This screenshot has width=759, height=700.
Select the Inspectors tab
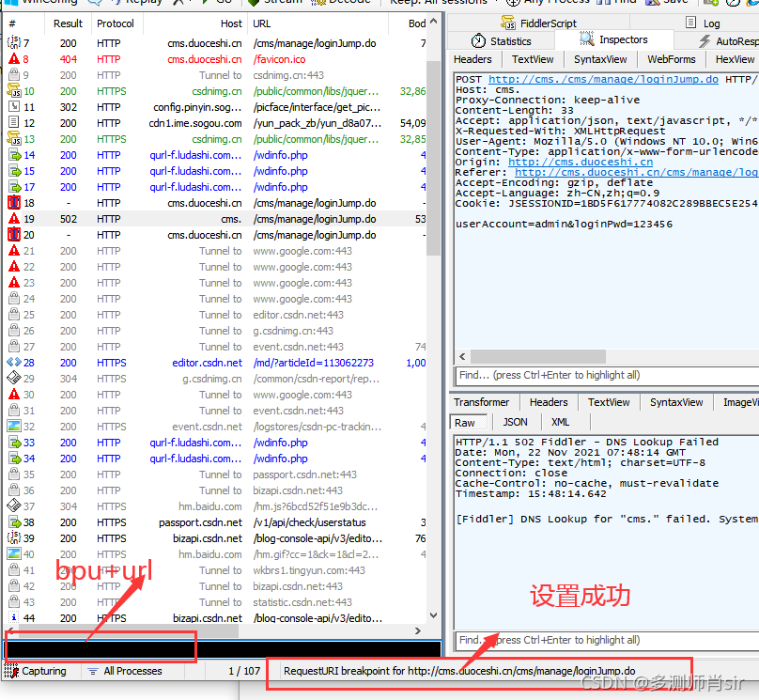613,39
